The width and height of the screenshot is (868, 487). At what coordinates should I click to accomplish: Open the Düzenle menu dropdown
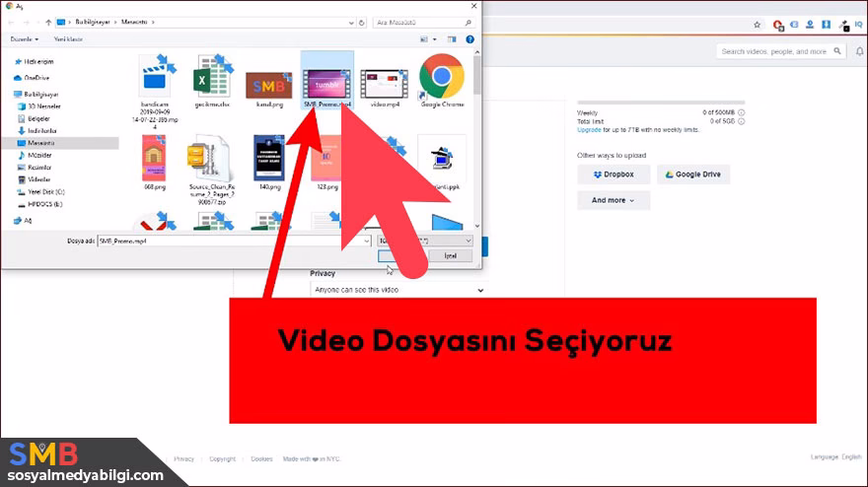(x=25, y=39)
